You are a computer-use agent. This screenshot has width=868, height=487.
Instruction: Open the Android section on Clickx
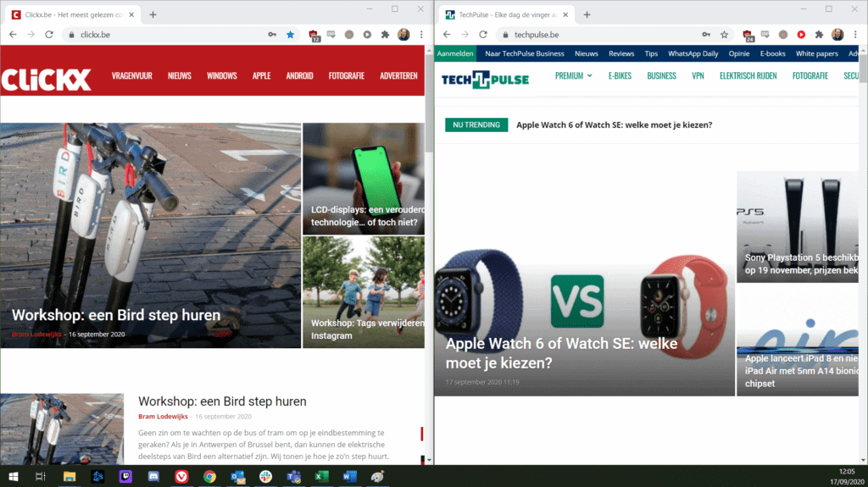299,76
